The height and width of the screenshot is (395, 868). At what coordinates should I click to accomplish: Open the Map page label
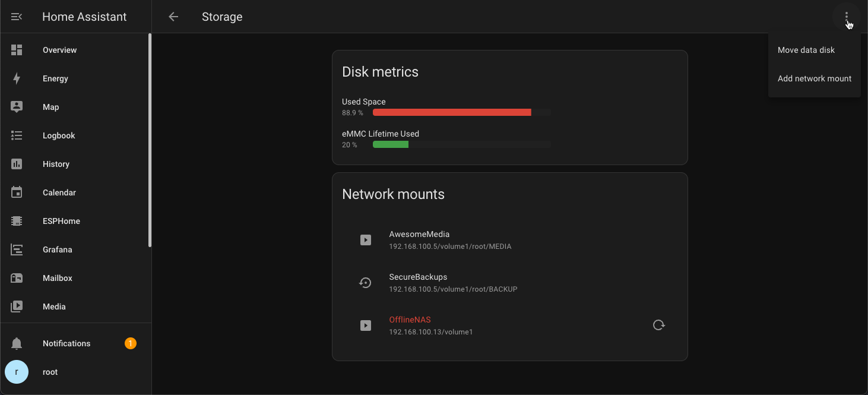tap(51, 107)
